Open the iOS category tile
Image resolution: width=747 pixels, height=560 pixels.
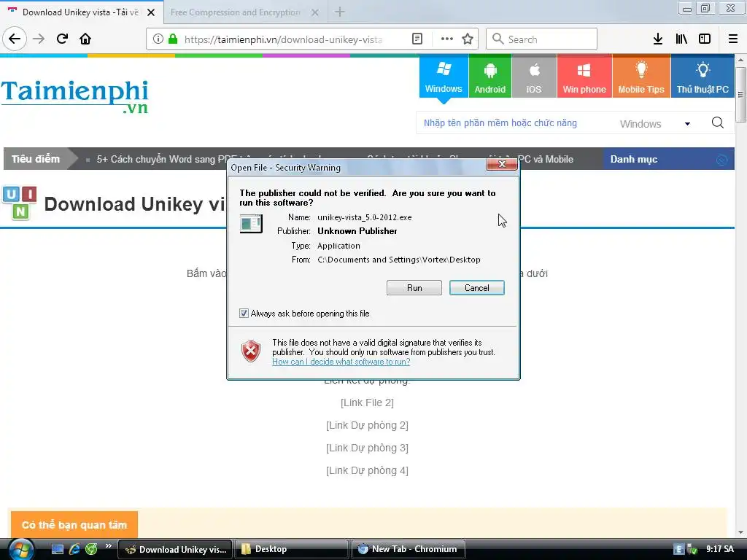(x=533, y=77)
